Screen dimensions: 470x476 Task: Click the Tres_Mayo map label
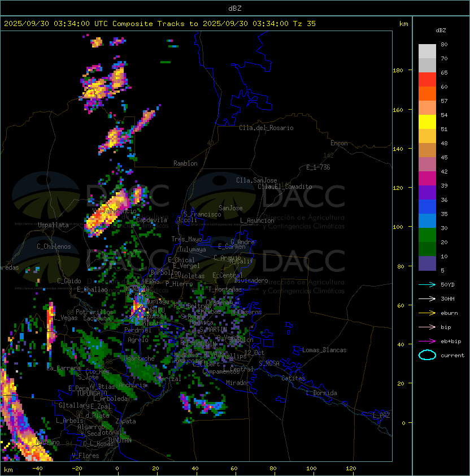coord(186,239)
